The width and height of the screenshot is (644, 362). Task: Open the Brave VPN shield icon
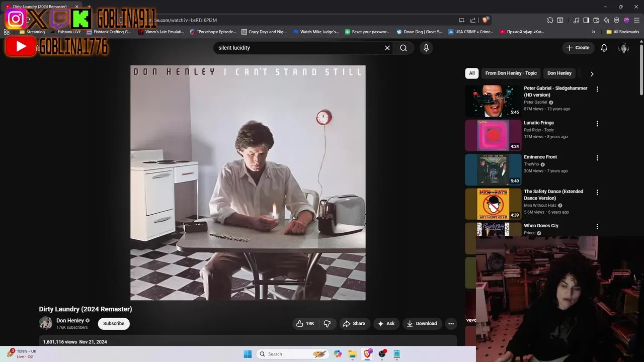coord(616,20)
